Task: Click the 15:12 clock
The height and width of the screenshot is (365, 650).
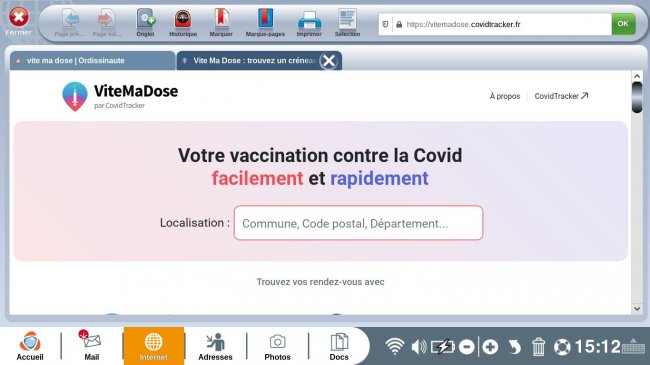Action: tap(597, 347)
